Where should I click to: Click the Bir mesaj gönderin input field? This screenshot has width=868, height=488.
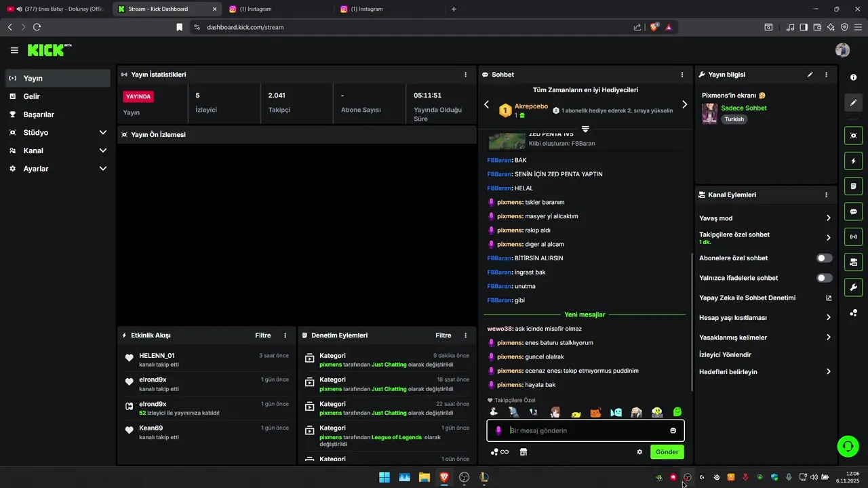585,430
